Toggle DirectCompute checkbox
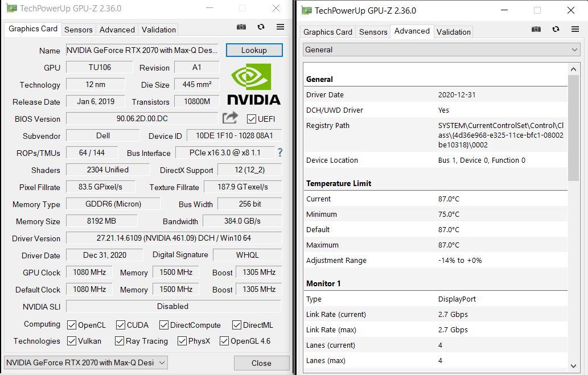 tap(164, 325)
